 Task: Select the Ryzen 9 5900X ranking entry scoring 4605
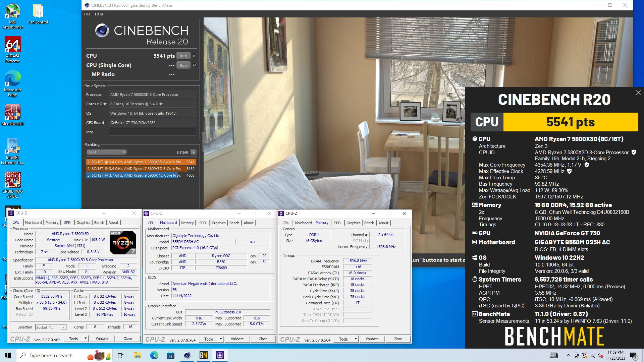(x=141, y=175)
